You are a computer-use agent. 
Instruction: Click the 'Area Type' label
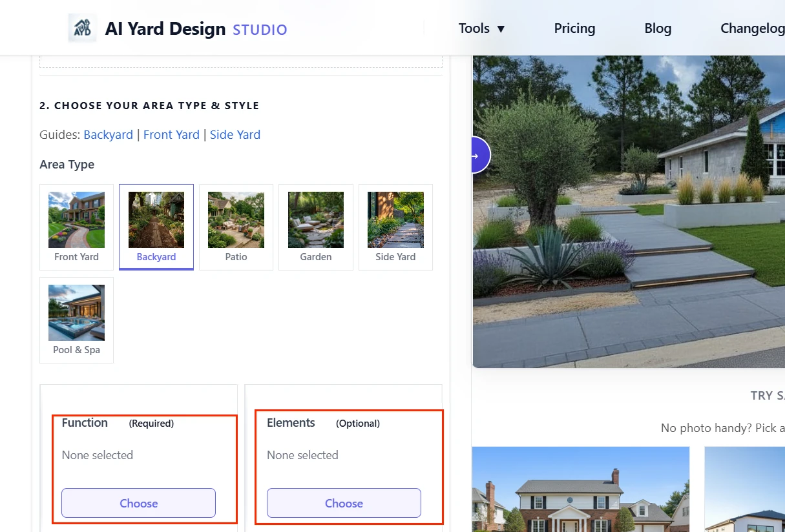pos(67,165)
